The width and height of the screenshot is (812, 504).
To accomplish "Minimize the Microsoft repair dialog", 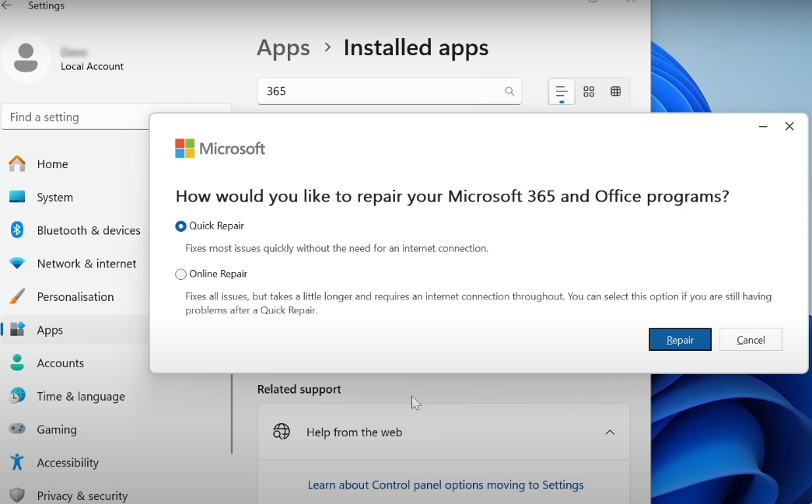I will click(763, 126).
